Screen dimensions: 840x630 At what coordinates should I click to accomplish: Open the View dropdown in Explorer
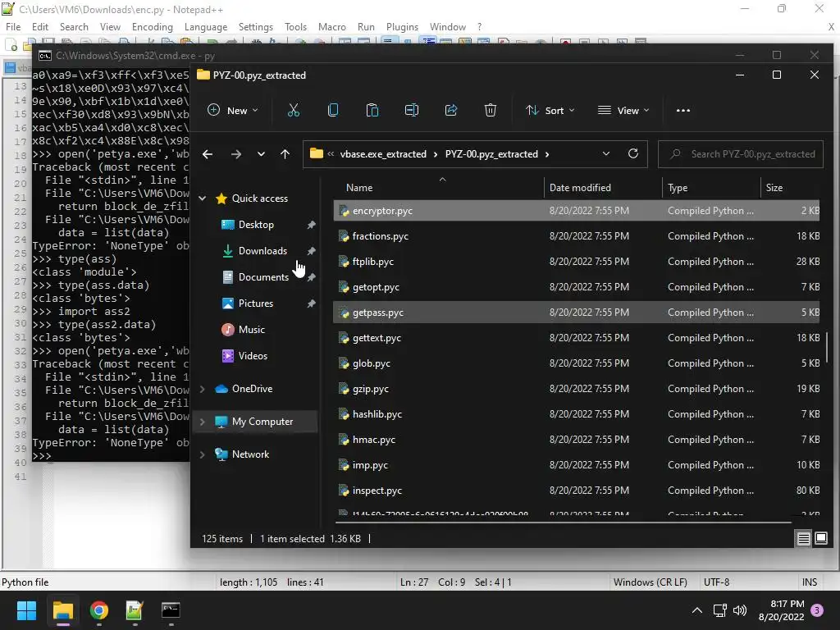pos(623,111)
